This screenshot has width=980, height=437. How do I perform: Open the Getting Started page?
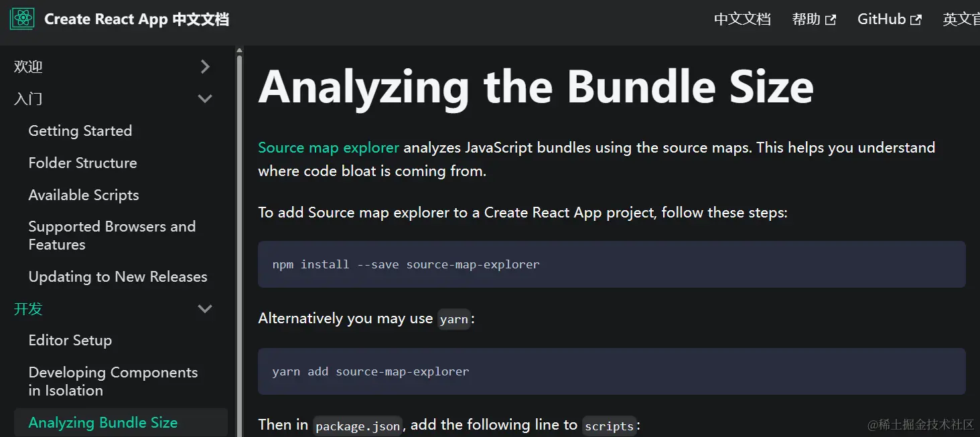click(x=80, y=130)
